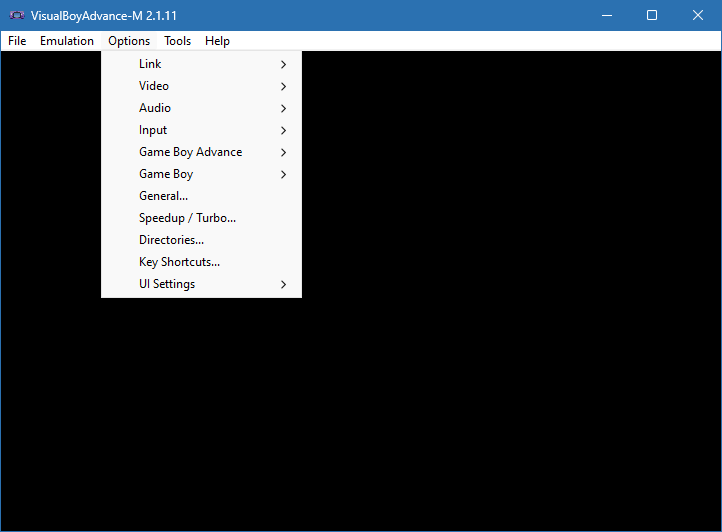Open General... settings dialog

click(201, 196)
